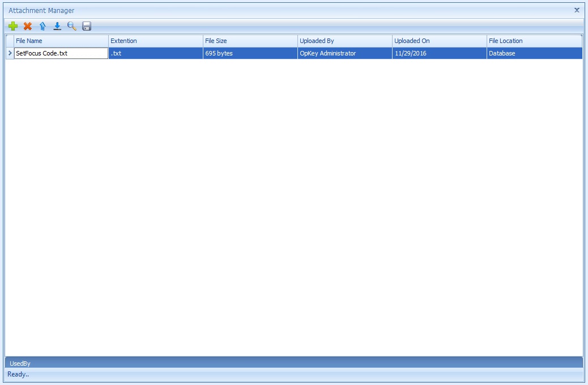Sort by Uploaded By column header
This screenshot has height=385, width=588.
click(344, 41)
